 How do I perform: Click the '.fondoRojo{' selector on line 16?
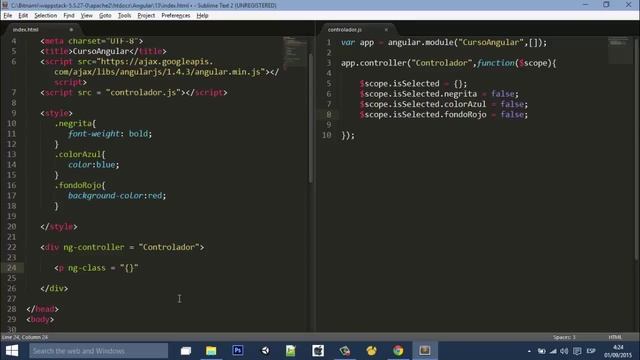click(x=80, y=185)
